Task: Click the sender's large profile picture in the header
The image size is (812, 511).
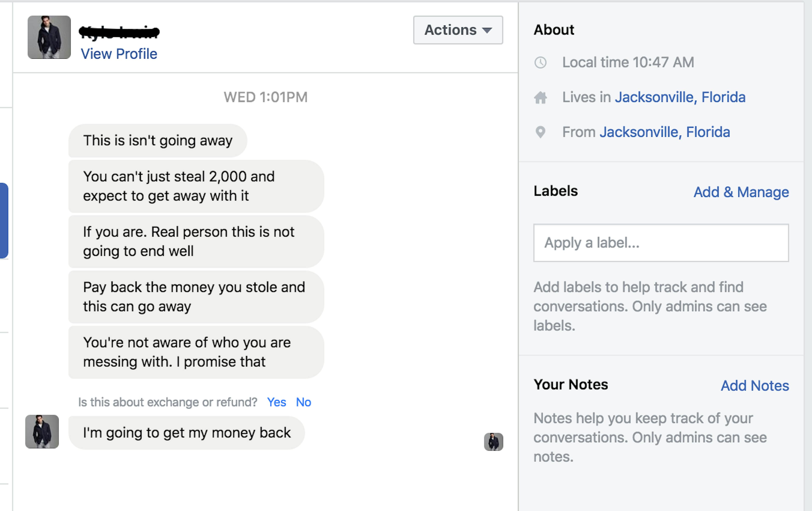Action: 49,37
